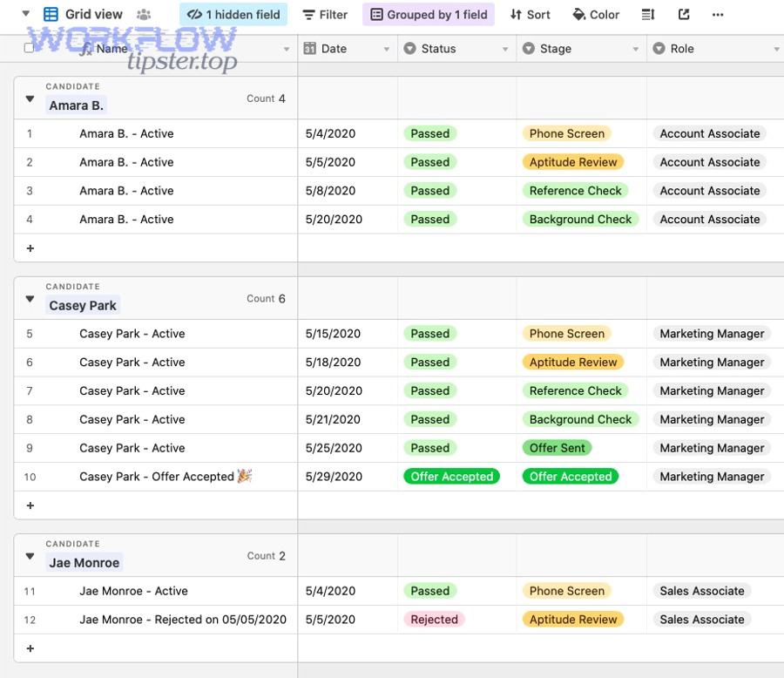Click the Casey Park group label

click(x=83, y=306)
